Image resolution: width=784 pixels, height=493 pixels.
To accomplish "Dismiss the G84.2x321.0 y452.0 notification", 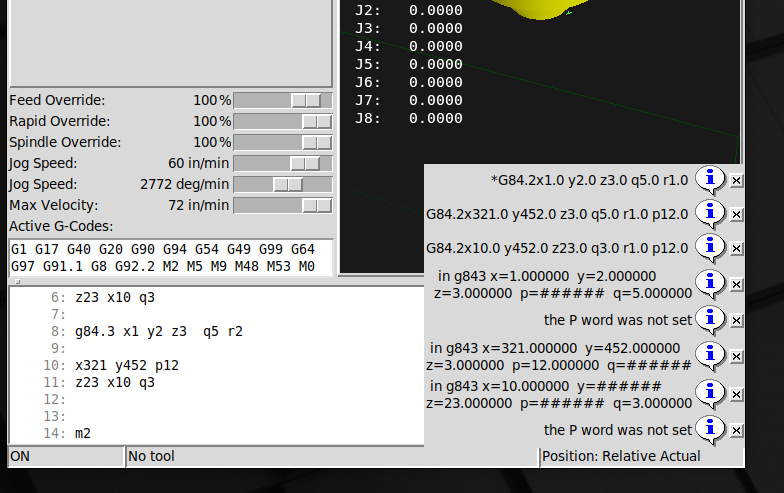I will (736, 214).
